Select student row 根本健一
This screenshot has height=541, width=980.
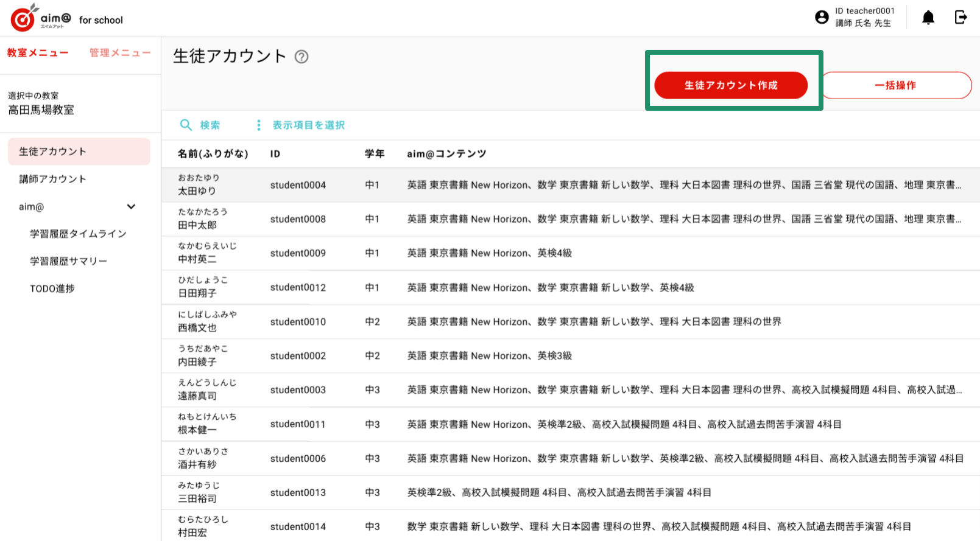571,424
